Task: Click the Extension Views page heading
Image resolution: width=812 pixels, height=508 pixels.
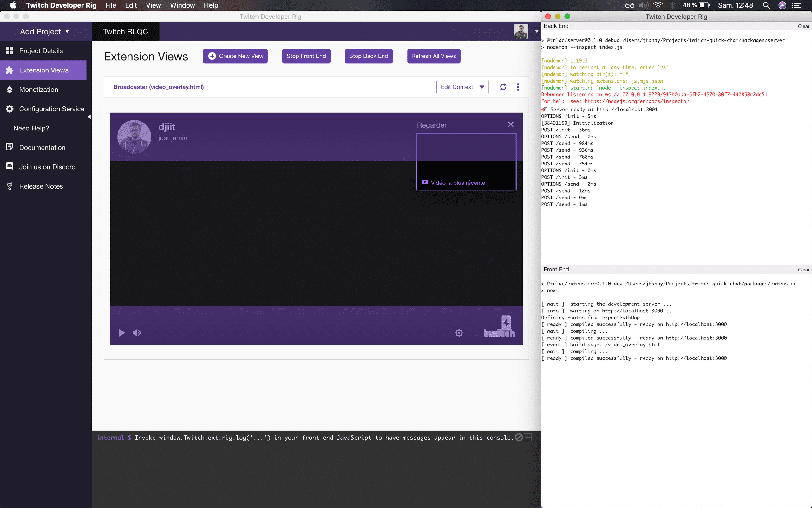Action: (x=146, y=57)
